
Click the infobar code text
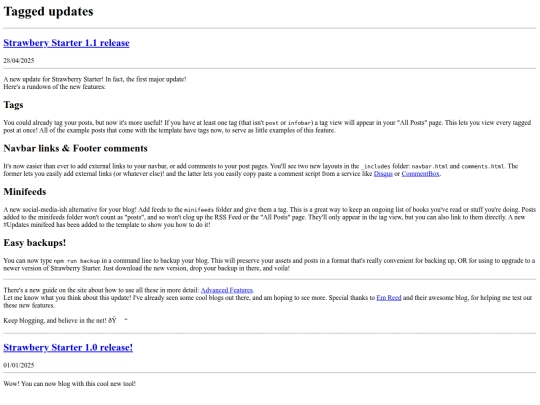coord(300,123)
